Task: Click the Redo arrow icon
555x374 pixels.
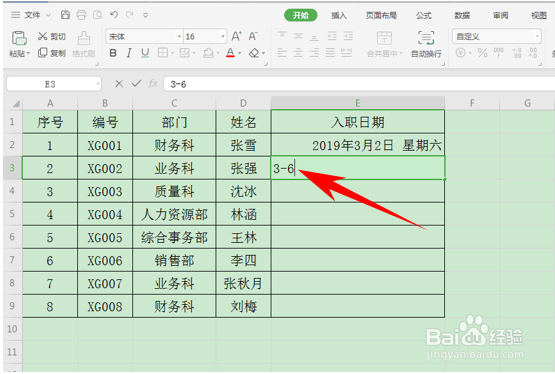Action: coord(130,15)
